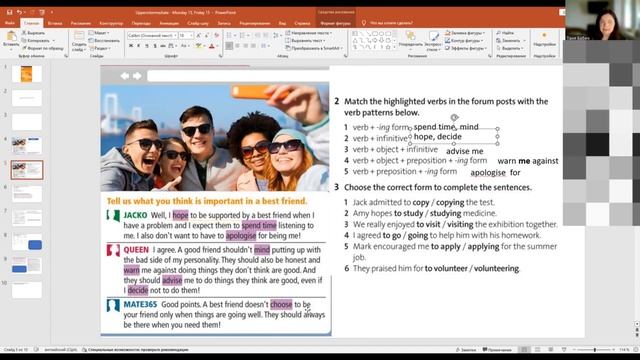Click the Undo arrow in quick access toolbar
Screen dimensions: 640x360
click(x=19, y=12)
